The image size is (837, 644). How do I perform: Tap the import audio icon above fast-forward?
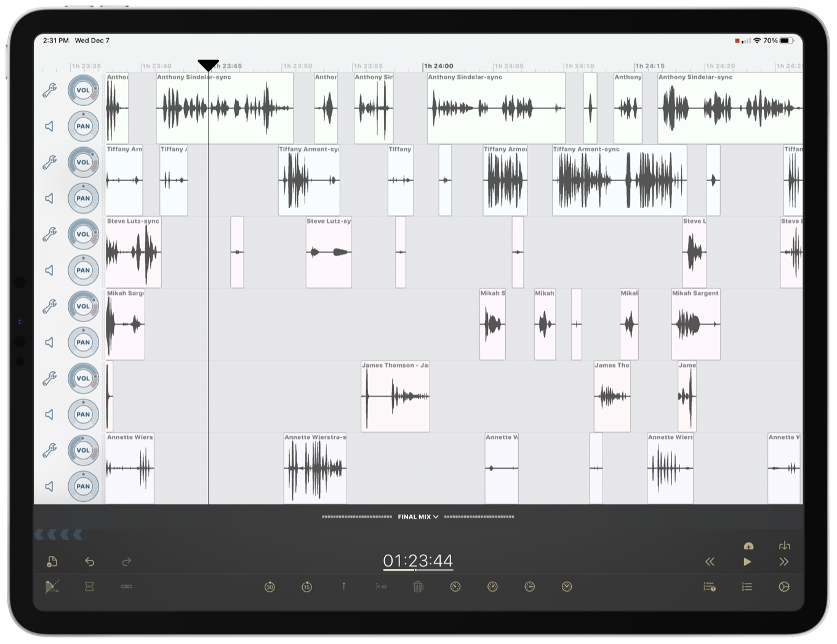(x=784, y=545)
